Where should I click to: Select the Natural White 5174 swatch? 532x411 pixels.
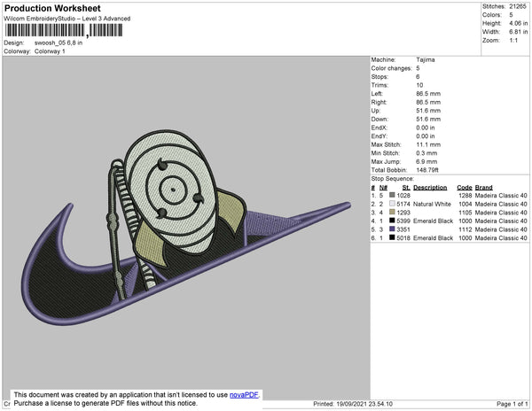tap(392, 204)
